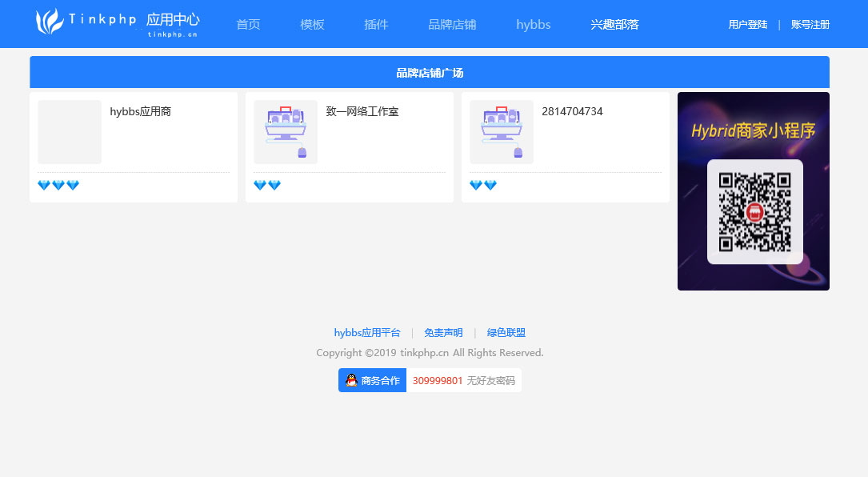Click the 商务合作 QQ contact button
The height and width of the screenshot is (477, 868).
[x=372, y=379]
